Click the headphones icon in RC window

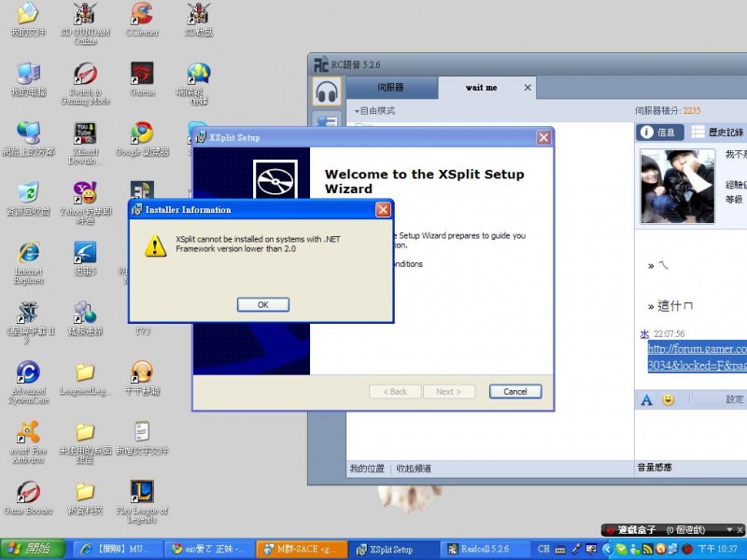click(326, 91)
